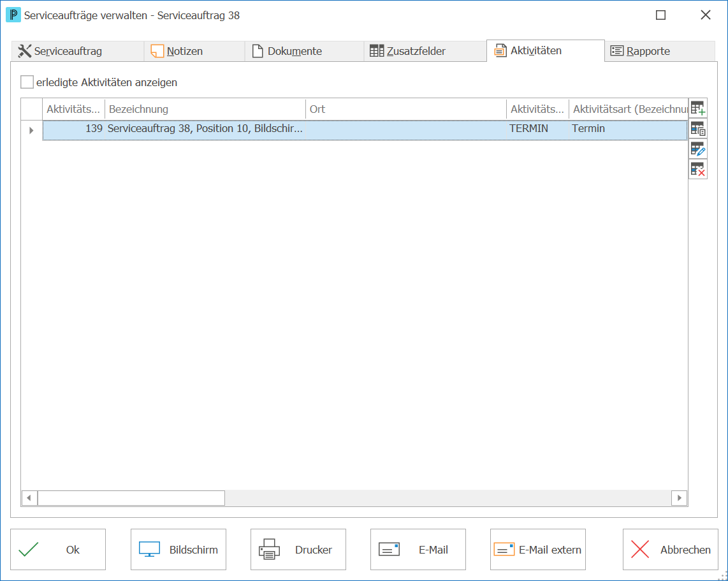Screen dimensions: 728x581
Task: Sort by the Bezeichnung column header
Action: 205,109
